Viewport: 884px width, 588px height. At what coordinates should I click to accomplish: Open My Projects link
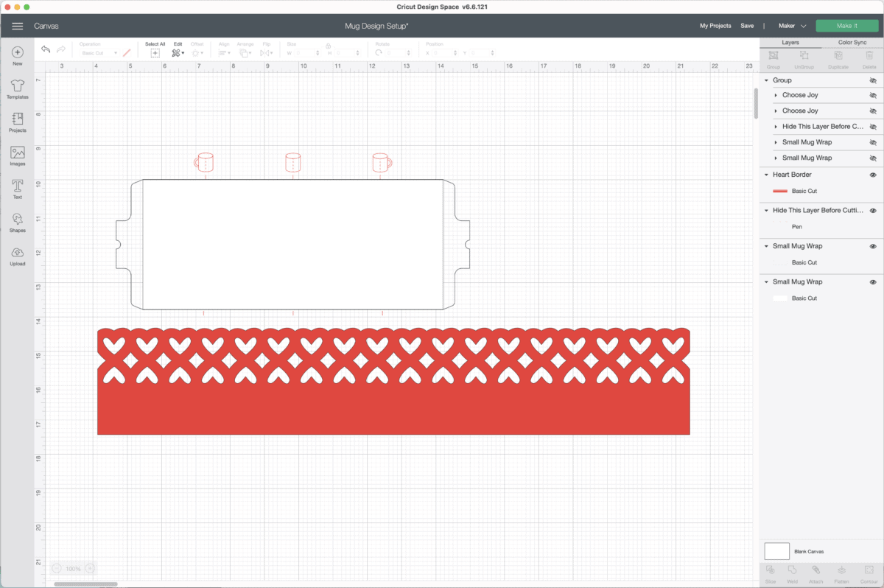715,26
